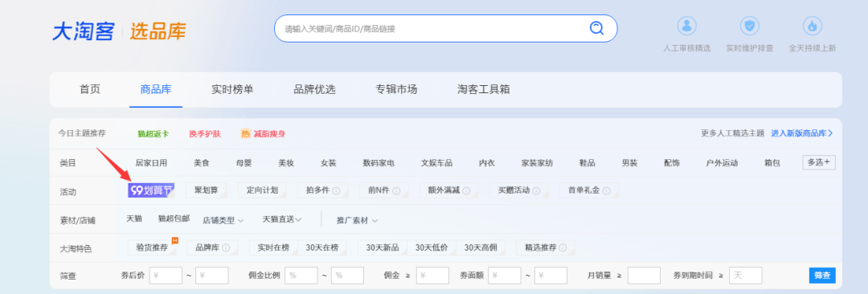Open the 猫超返卡 theme link

pos(154,134)
